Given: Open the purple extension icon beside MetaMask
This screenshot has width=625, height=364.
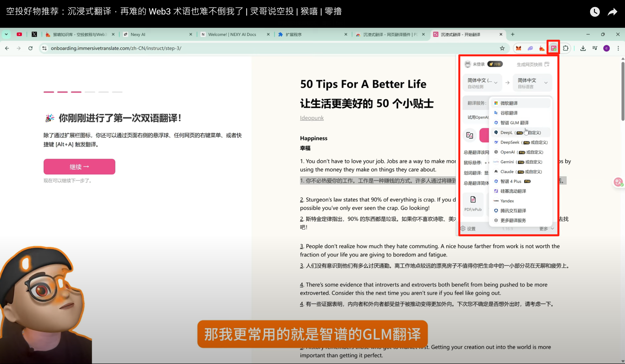Looking at the screenshot, I should click(x=530, y=48).
